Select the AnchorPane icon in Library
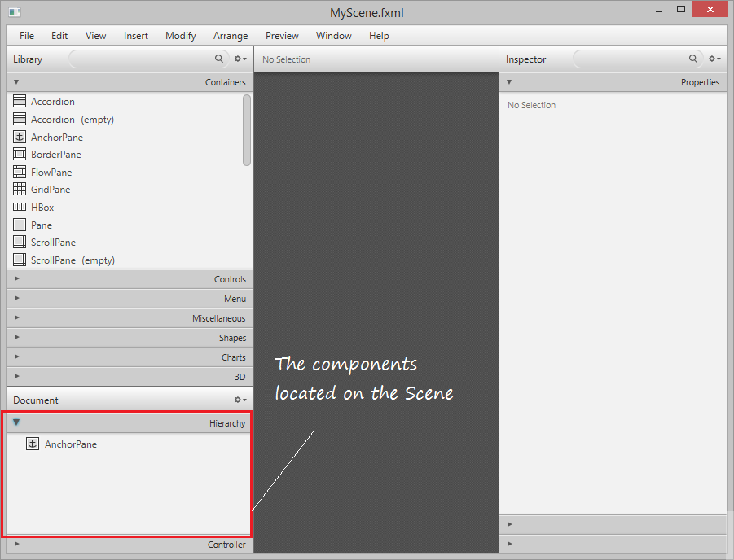Image resolution: width=734 pixels, height=560 pixels. [20, 137]
